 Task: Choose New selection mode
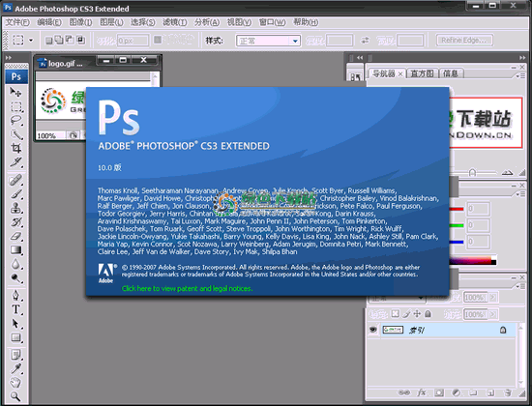[49, 41]
